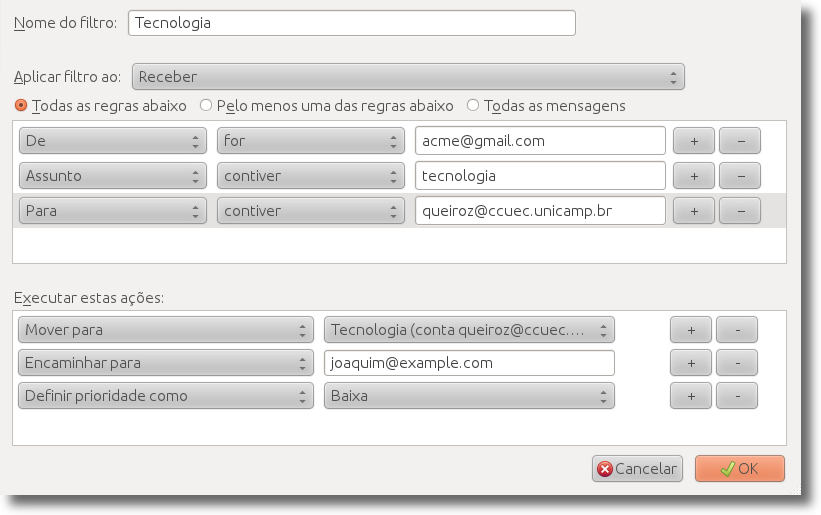821x515 pixels.
Task: Add action after 'Definir prioridade como' row
Action: 690,396
